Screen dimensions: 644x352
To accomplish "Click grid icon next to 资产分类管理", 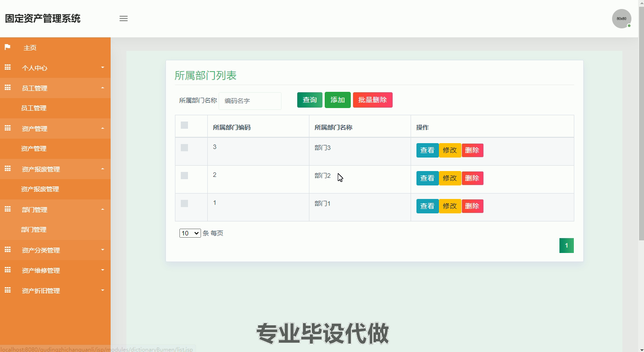I will point(8,250).
